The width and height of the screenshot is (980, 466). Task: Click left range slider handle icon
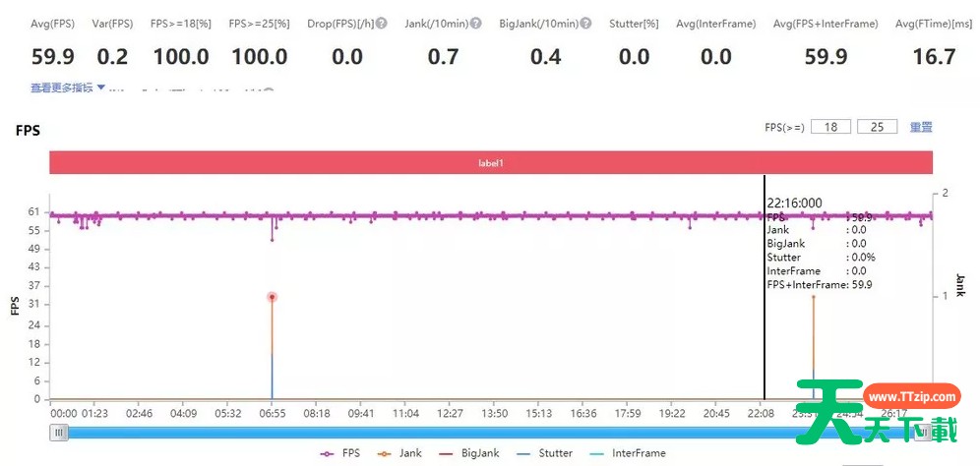pos(59,432)
